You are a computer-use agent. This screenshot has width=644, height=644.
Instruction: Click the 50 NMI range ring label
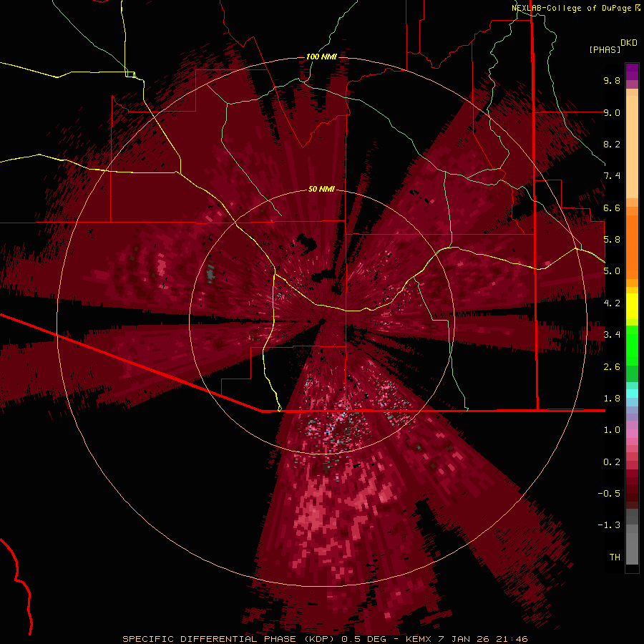point(321,189)
